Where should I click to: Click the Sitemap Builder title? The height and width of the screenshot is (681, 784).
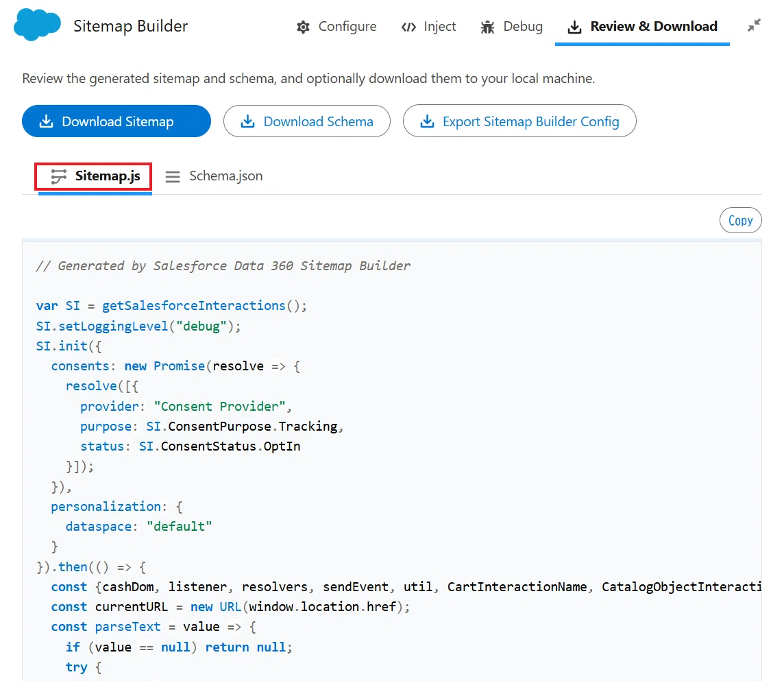130,26
